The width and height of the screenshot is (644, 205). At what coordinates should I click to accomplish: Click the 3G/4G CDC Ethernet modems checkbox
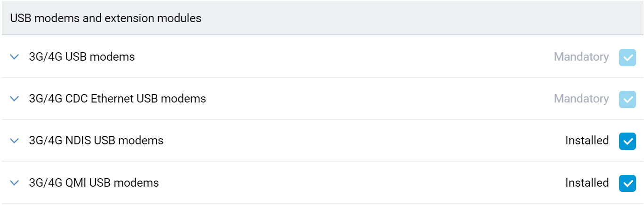627,99
